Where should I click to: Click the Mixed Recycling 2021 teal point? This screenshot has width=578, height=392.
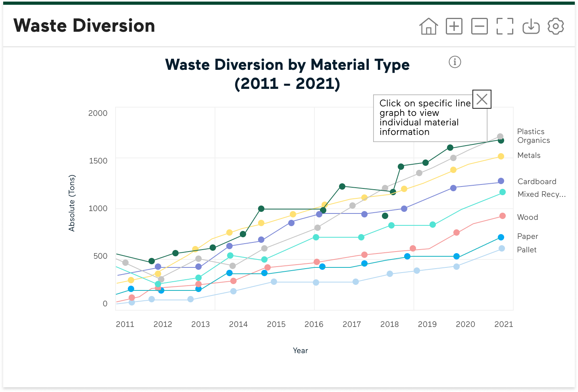503,192
